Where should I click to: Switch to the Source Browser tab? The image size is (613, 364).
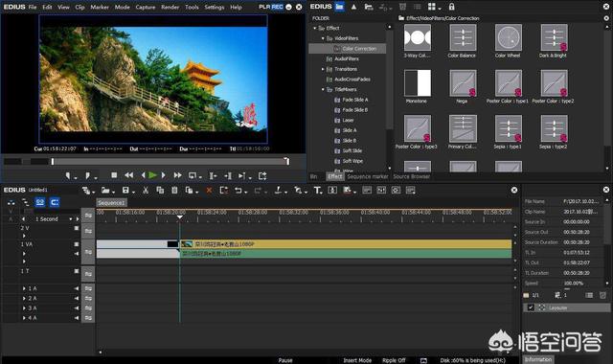point(411,176)
